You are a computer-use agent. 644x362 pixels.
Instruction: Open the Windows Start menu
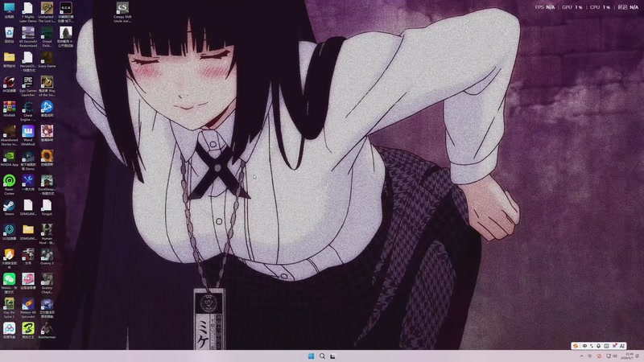point(311,356)
